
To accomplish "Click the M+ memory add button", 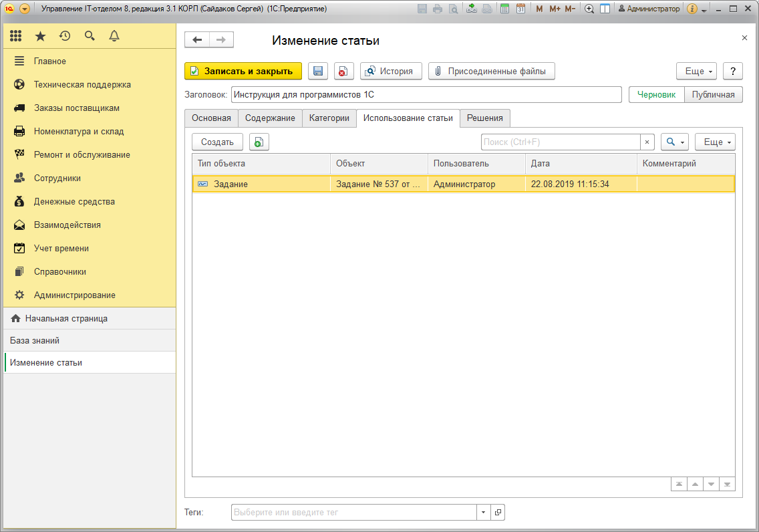I will click(x=555, y=9).
